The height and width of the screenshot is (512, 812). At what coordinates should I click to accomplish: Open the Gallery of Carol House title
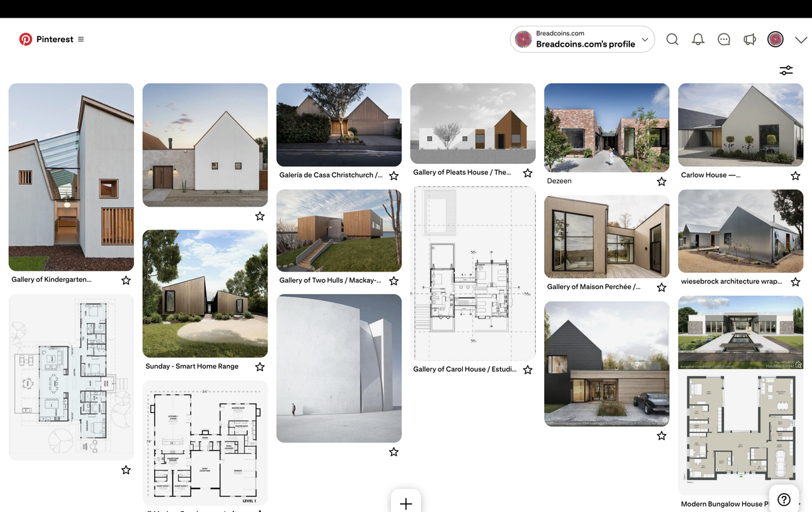click(x=465, y=369)
